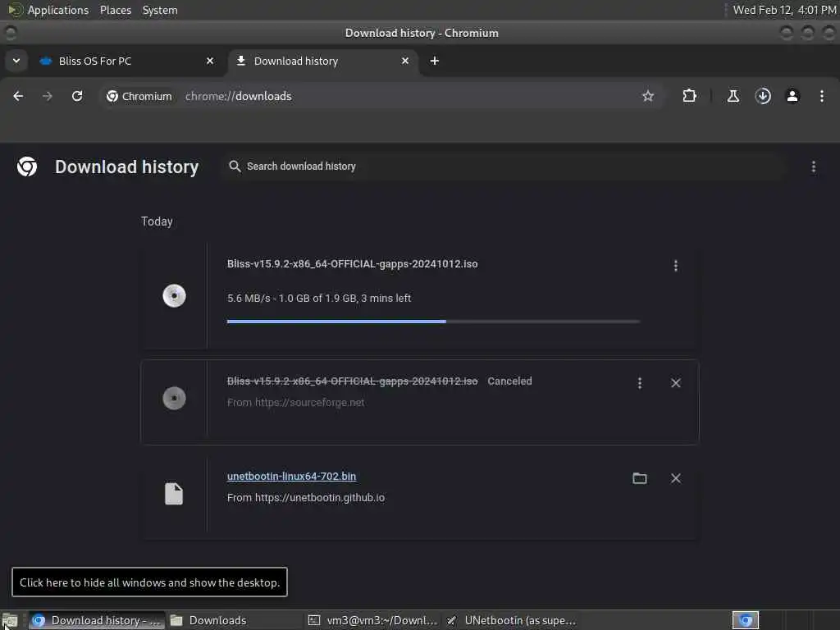Screen dimensions: 840x630
Task: Bookmark this page with the star icon
Action: tap(648, 96)
